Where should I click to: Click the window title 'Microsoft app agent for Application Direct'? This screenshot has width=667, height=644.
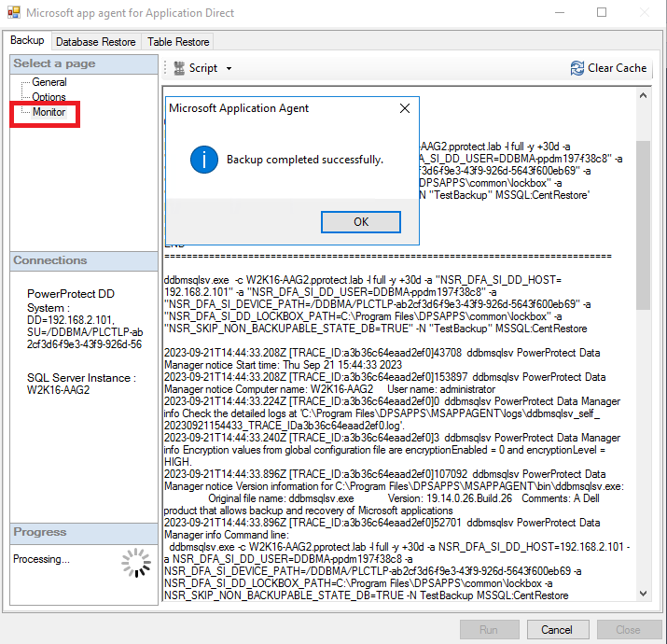coord(131,13)
